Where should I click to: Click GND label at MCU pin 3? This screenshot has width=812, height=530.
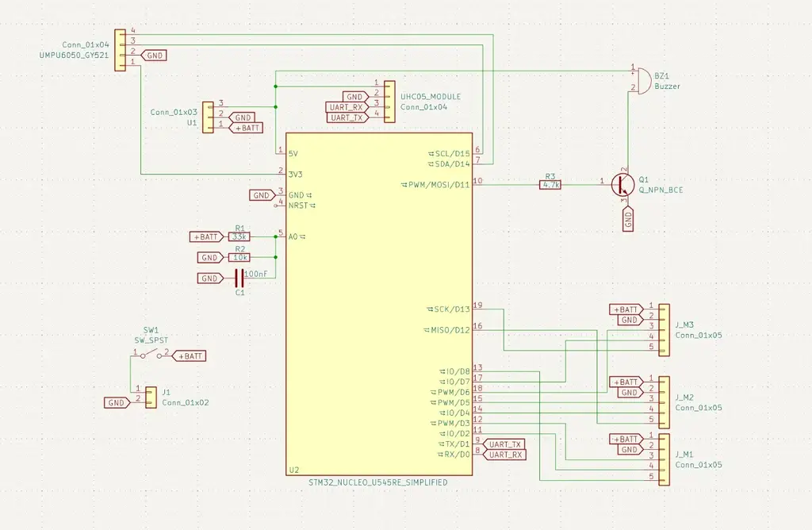(262, 195)
